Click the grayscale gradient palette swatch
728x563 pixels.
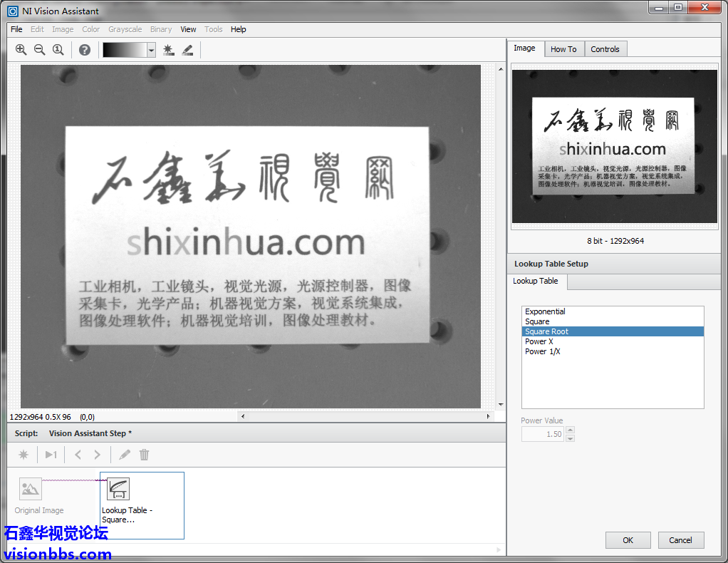click(x=125, y=50)
